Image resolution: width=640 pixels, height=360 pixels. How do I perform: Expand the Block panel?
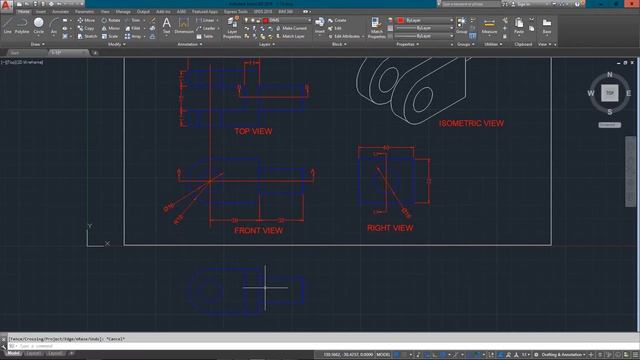[x=339, y=44]
